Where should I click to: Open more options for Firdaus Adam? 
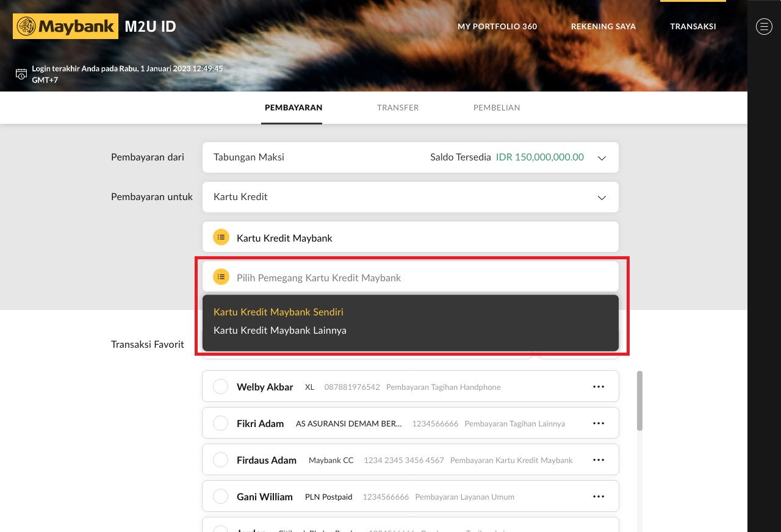click(599, 460)
